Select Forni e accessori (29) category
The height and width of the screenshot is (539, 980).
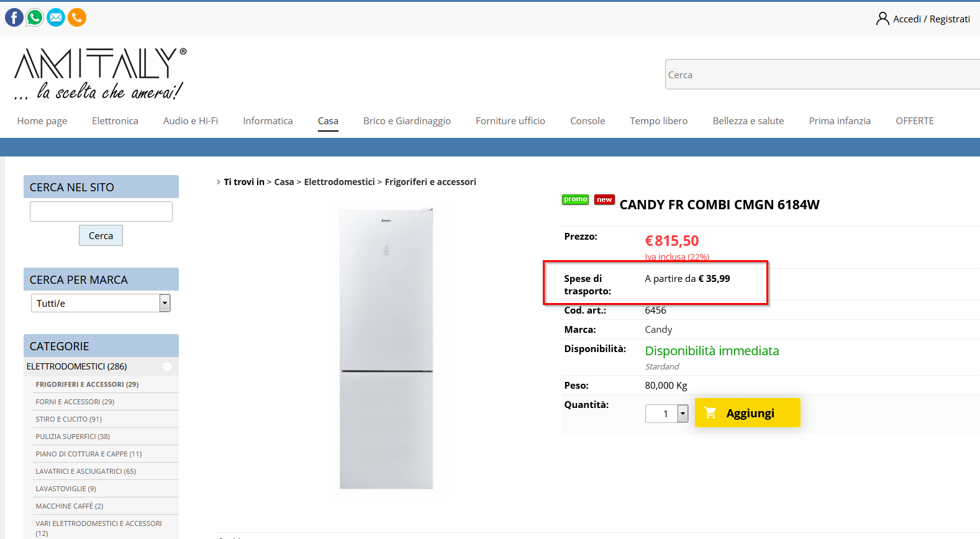[75, 402]
